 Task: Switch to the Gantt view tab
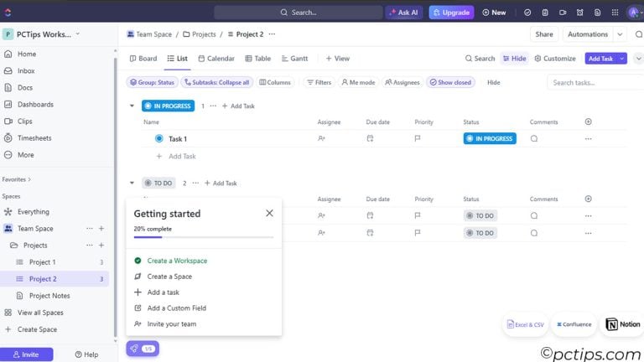(x=294, y=59)
